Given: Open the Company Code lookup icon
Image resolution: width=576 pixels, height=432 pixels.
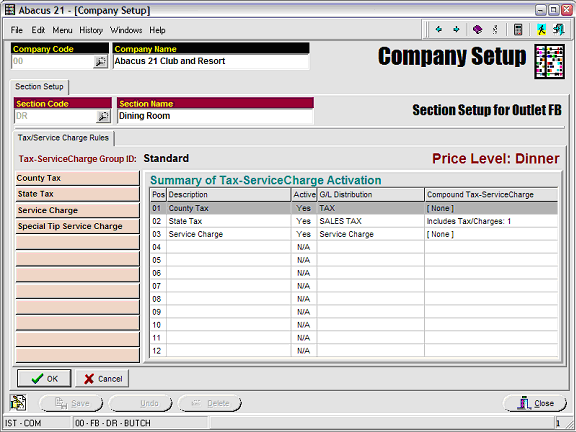Looking at the screenshot, I should tap(100, 62).
